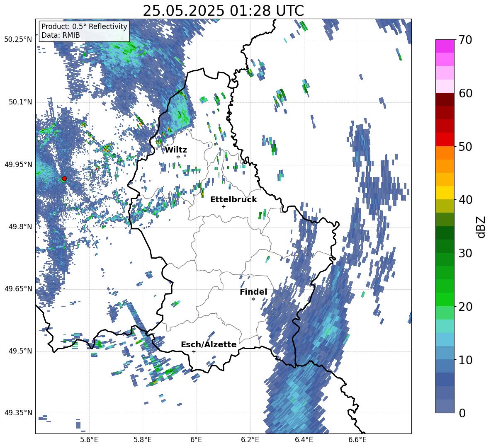Click the colorbar 50 tick label

(x=465, y=147)
